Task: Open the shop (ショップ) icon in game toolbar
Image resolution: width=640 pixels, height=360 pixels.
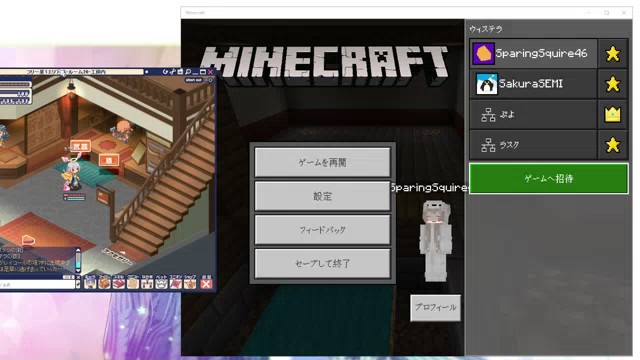Action: [190, 283]
